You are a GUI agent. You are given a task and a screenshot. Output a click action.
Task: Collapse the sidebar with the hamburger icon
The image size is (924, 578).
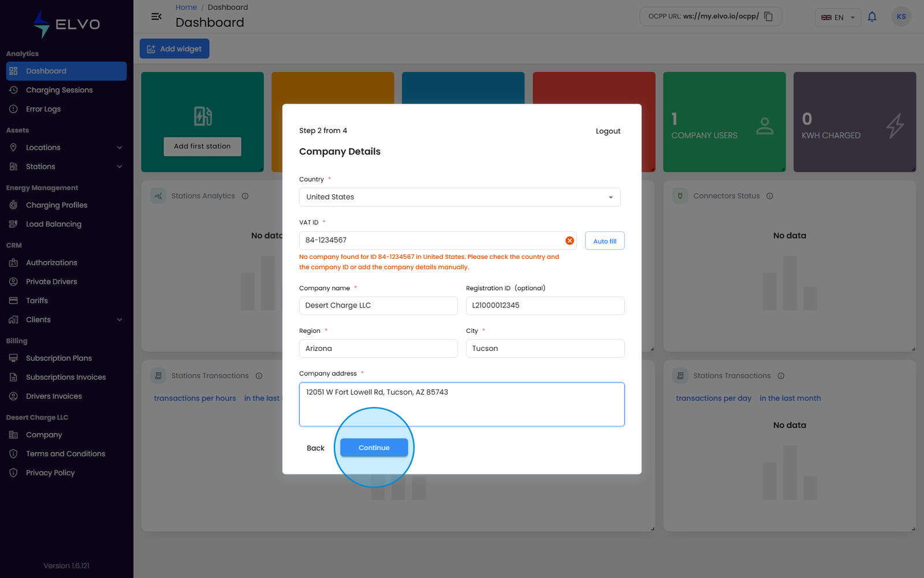pyautogui.click(x=156, y=16)
